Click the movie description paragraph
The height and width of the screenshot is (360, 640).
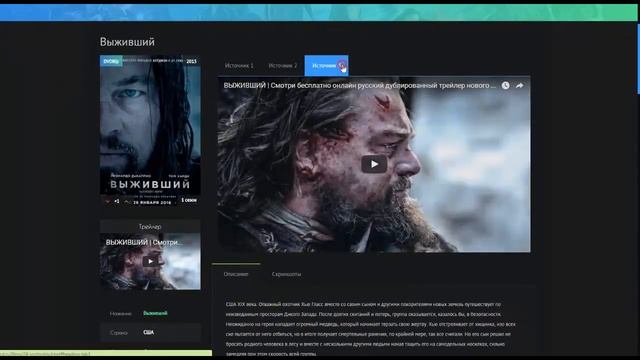click(x=371, y=329)
